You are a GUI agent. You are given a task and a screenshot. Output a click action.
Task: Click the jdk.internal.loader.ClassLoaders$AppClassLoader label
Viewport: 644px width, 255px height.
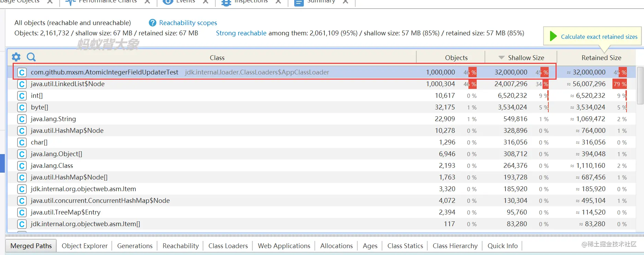click(x=257, y=72)
